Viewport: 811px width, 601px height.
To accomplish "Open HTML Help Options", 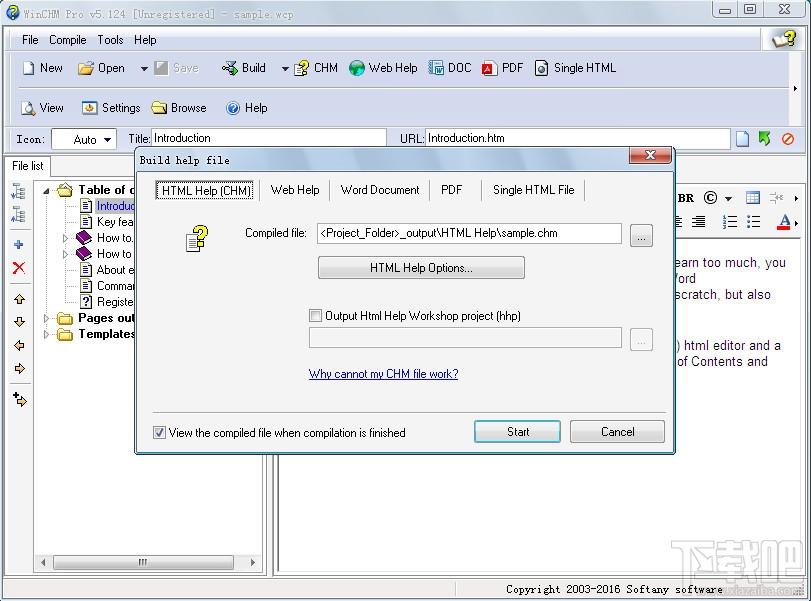I will [x=421, y=267].
